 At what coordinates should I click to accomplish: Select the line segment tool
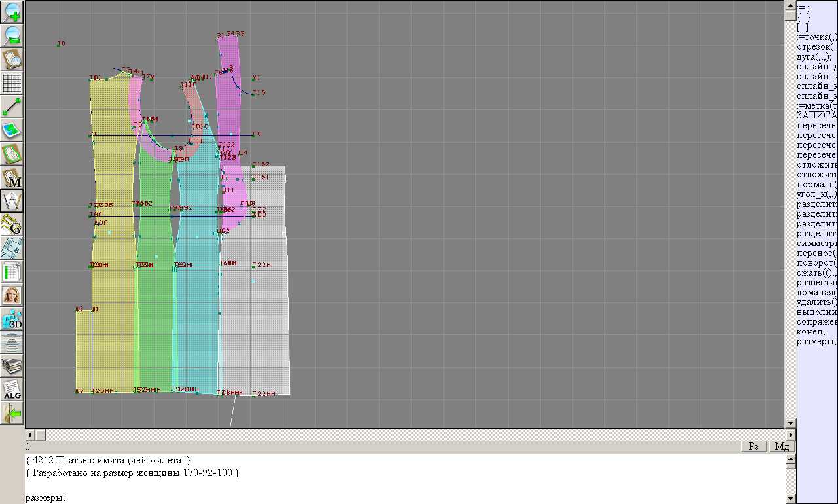click(x=12, y=107)
